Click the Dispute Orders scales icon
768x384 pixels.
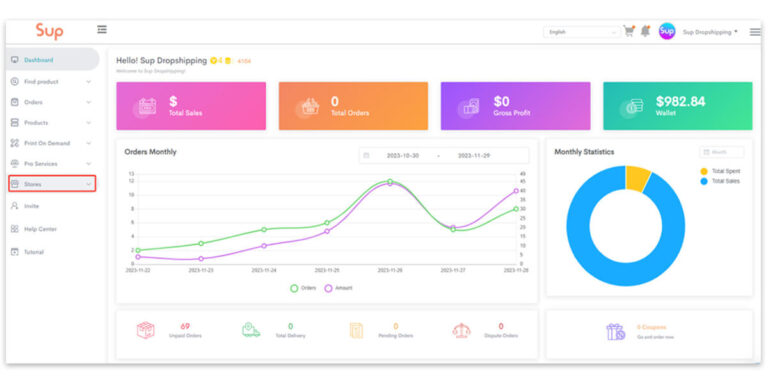click(461, 330)
